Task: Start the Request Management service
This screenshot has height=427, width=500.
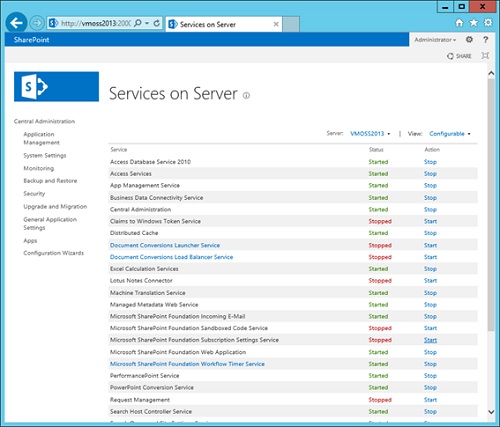Action: pyautogui.click(x=430, y=400)
